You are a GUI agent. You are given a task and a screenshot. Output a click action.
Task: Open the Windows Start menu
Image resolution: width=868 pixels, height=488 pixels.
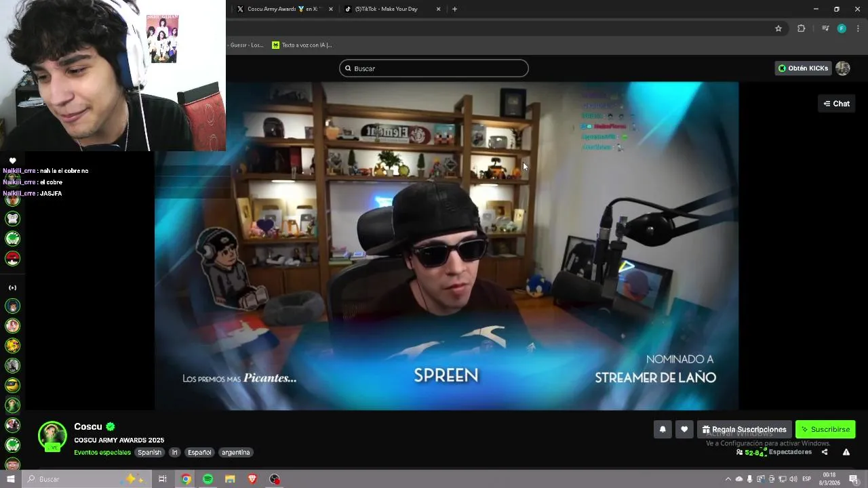(11, 479)
